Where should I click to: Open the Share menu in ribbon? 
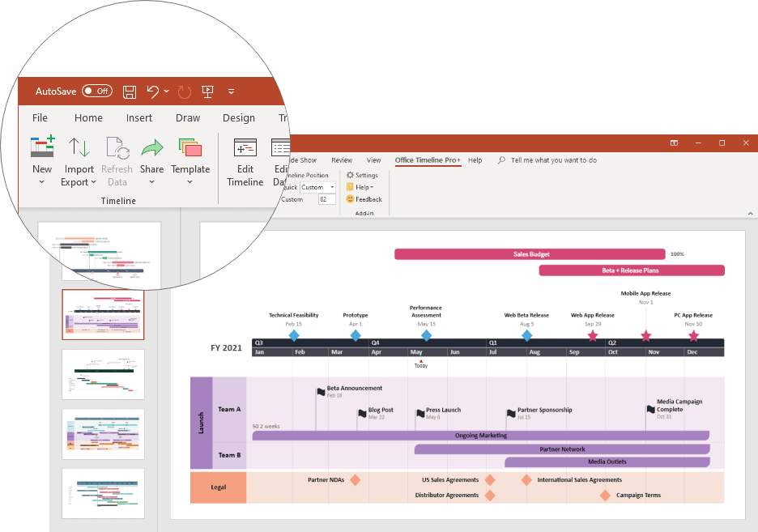151,162
